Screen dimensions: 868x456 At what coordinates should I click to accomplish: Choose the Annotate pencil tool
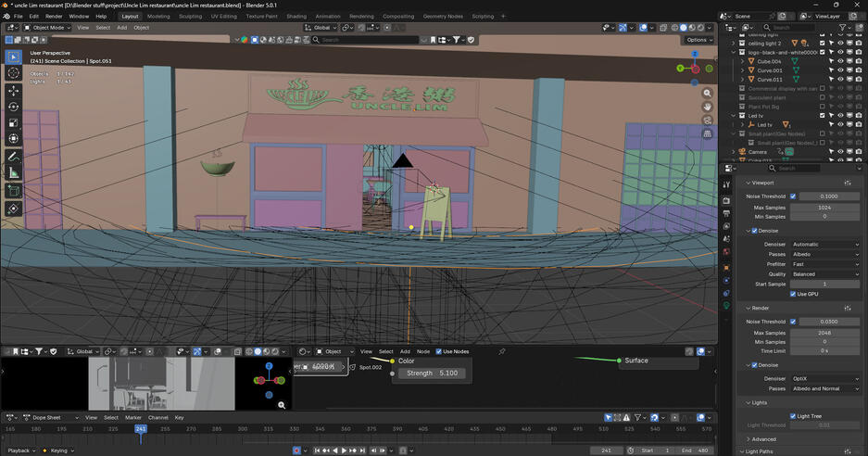pyautogui.click(x=13, y=157)
